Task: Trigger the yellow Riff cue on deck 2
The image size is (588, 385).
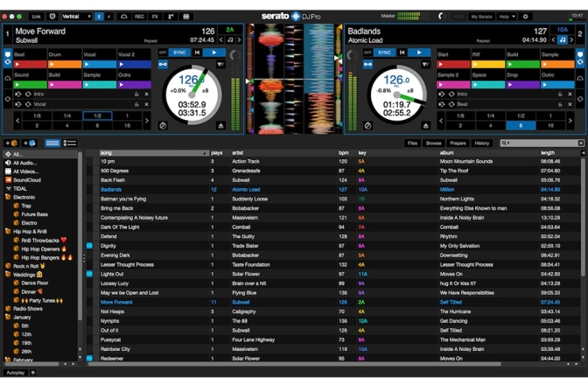Action: (488, 64)
